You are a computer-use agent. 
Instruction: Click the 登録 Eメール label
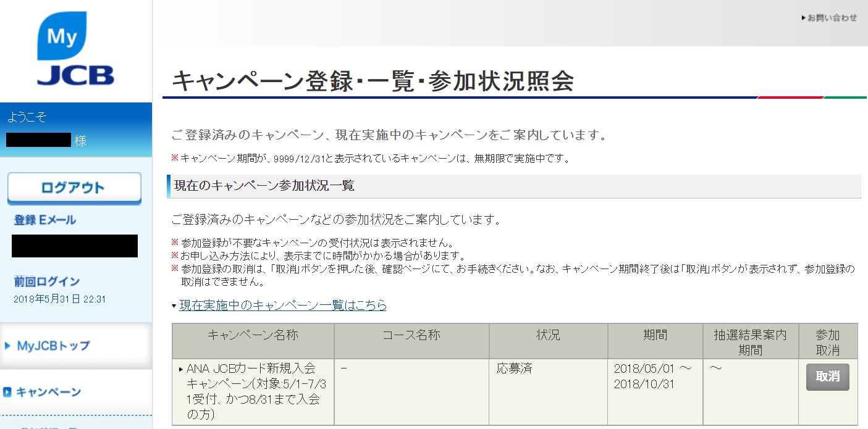45,220
